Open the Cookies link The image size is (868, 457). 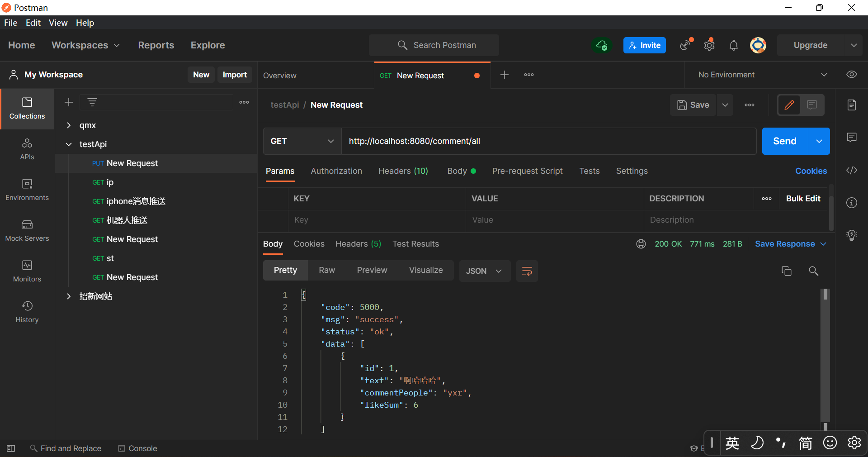811,171
